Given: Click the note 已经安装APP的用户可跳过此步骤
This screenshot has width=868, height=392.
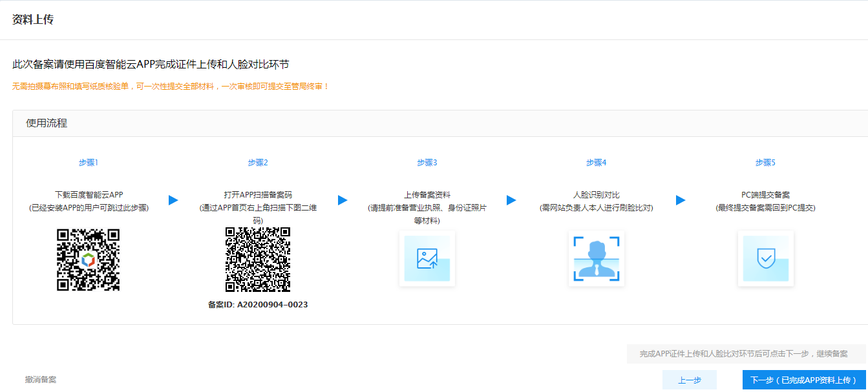Looking at the screenshot, I should click(89, 208).
